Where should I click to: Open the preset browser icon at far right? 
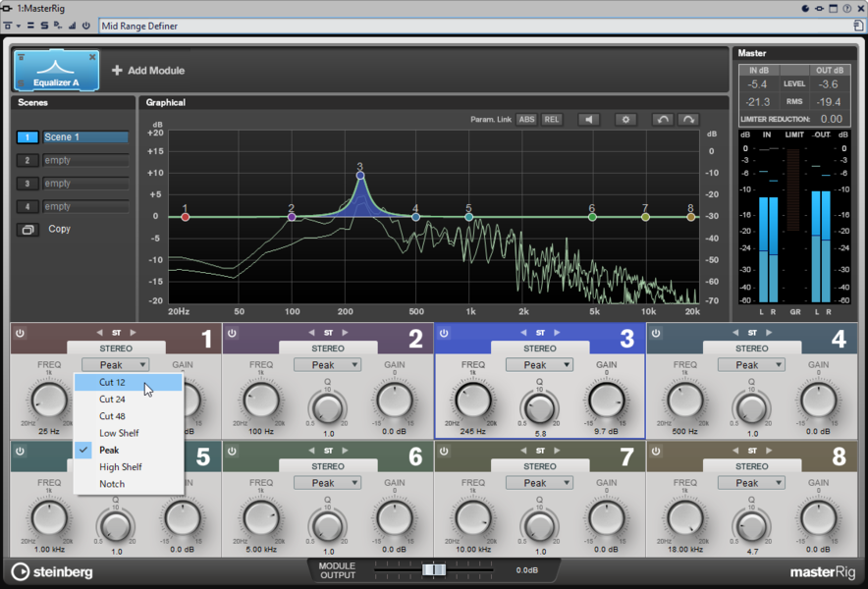tap(858, 26)
